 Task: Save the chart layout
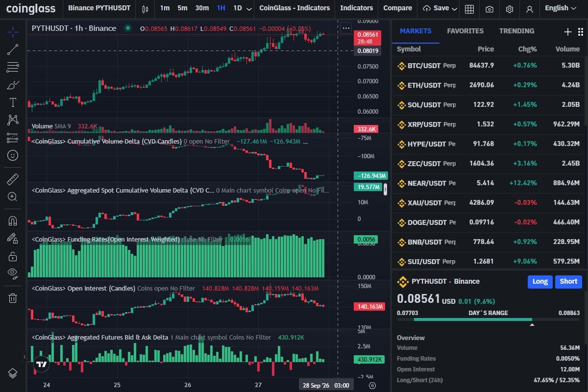(436, 8)
